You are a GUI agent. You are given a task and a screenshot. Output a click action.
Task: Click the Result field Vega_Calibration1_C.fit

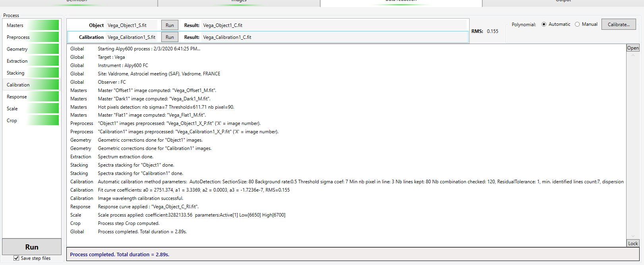[x=334, y=37]
